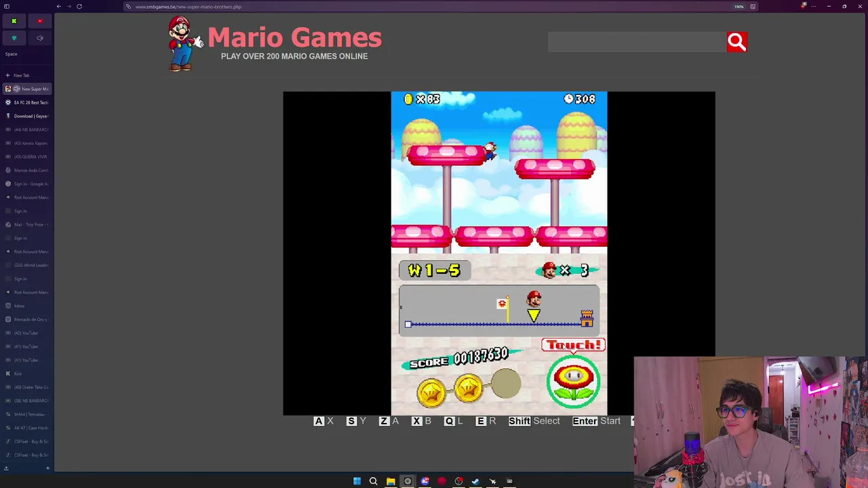Click the Space label in sidebar

click(12, 54)
